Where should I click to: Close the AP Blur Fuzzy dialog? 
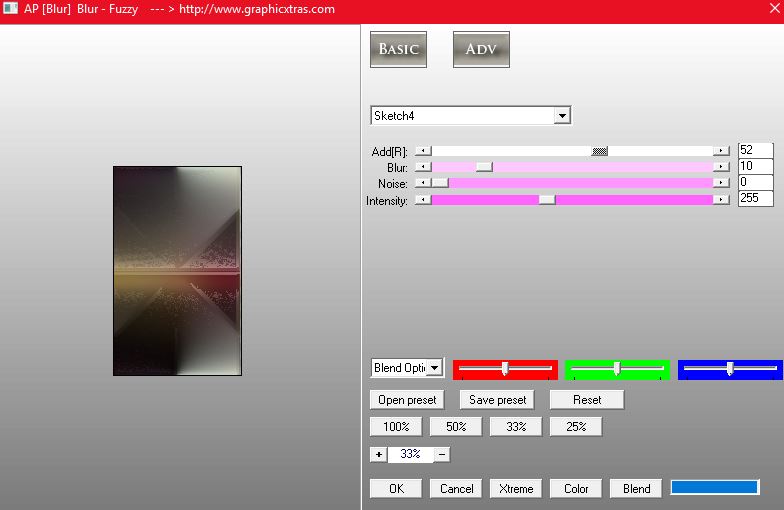pyautogui.click(x=774, y=8)
